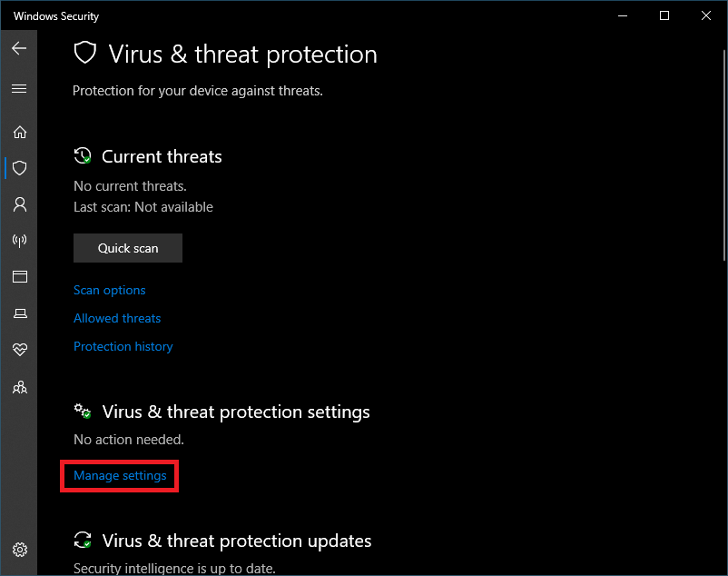Image resolution: width=728 pixels, height=576 pixels.
Task: View Allowed threats
Action: 117,318
